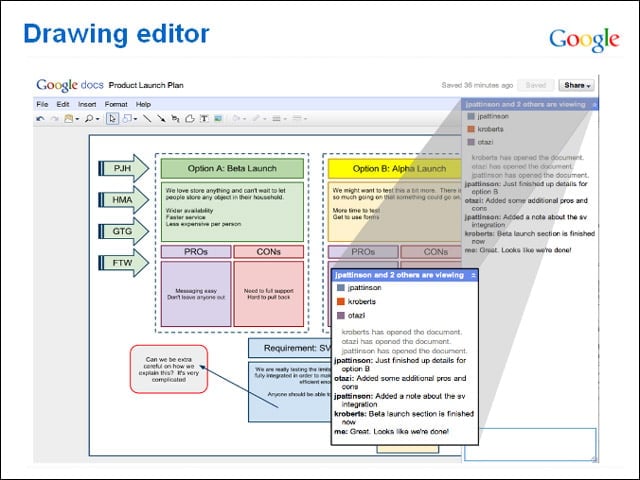The height and width of the screenshot is (480, 640).
Task: Open the Insert menu
Action: 87,104
